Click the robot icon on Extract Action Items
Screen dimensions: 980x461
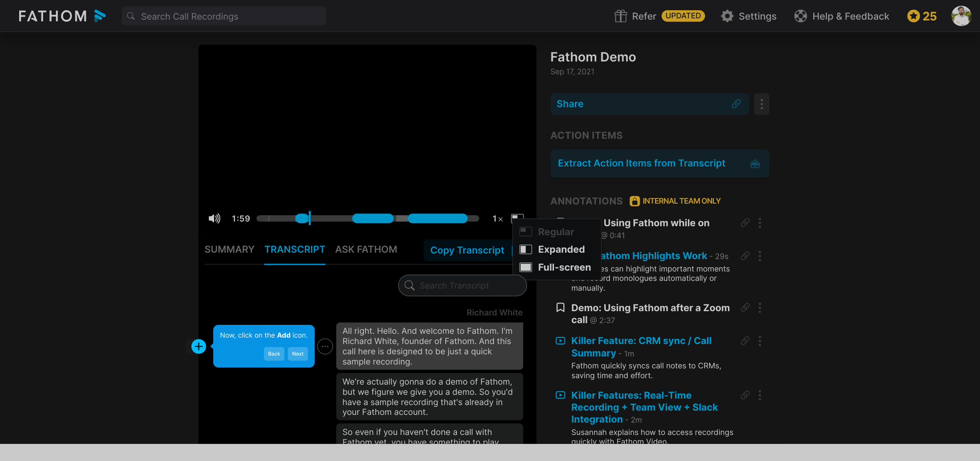(755, 163)
